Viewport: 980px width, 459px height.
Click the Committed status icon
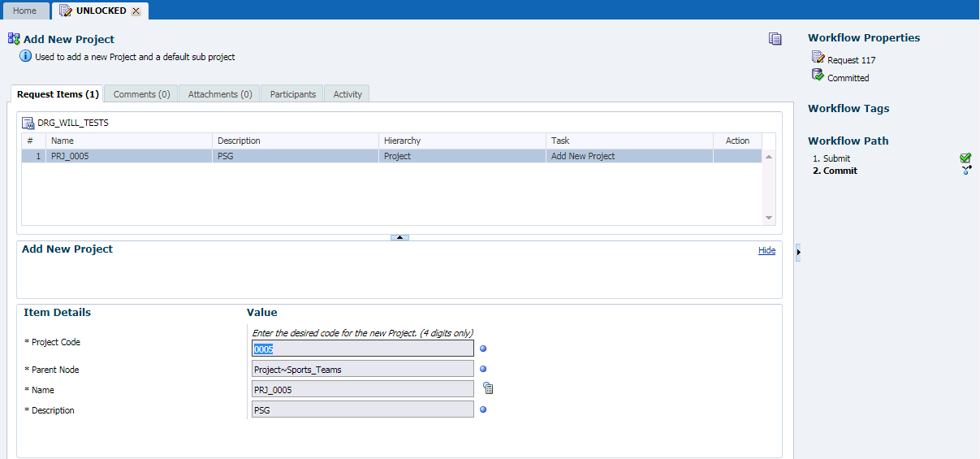[818, 76]
